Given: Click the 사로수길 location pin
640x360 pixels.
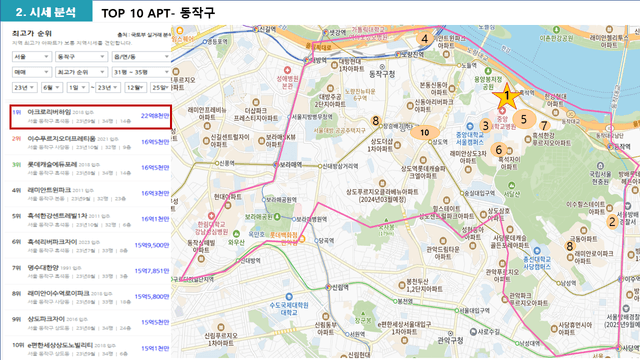Looking at the screenshot, I should 473,331.
